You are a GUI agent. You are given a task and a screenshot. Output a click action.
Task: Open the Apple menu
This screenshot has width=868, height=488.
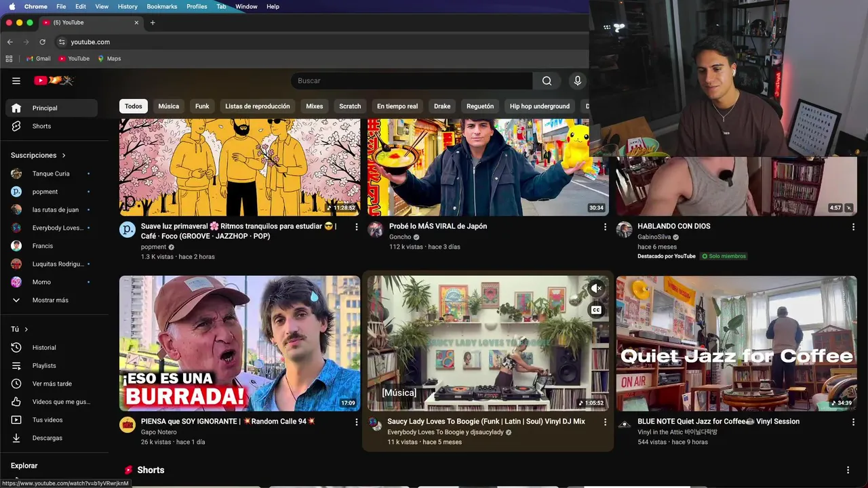click(12, 6)
